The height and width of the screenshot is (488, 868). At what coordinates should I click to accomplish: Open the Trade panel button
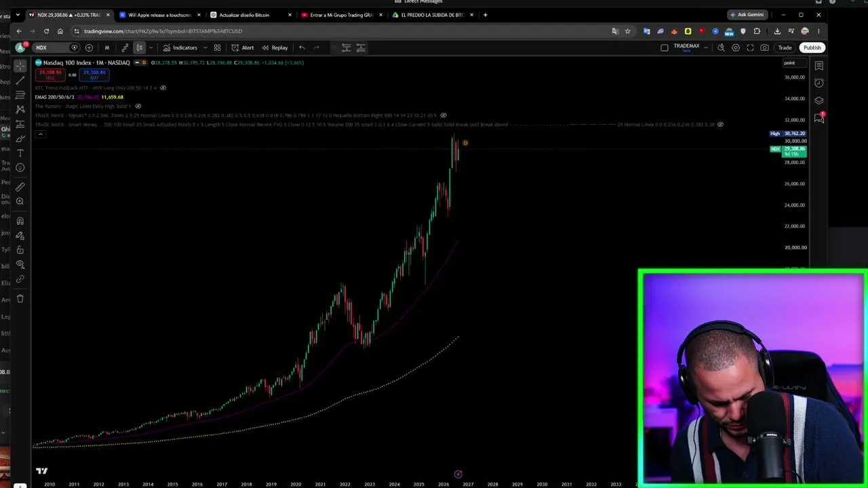785,47
